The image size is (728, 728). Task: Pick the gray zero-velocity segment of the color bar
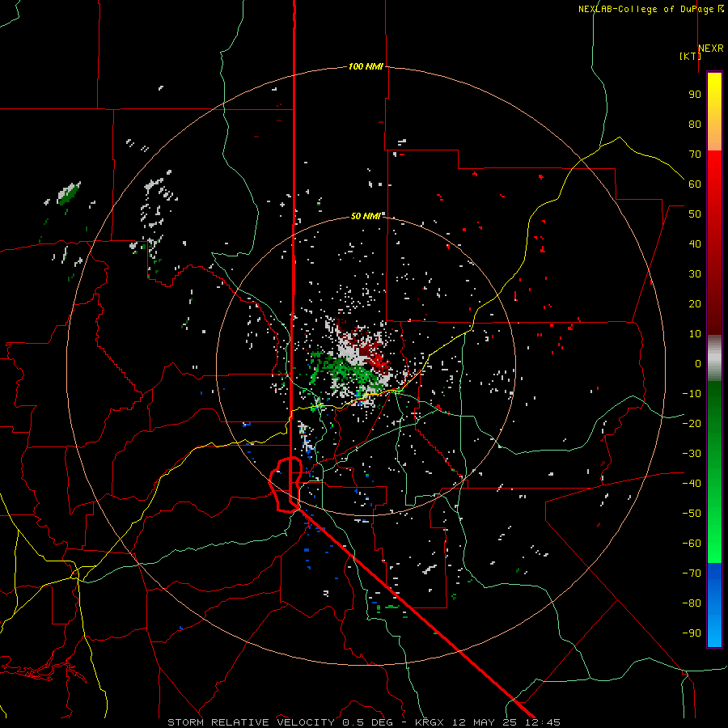[x=714, y=358]
